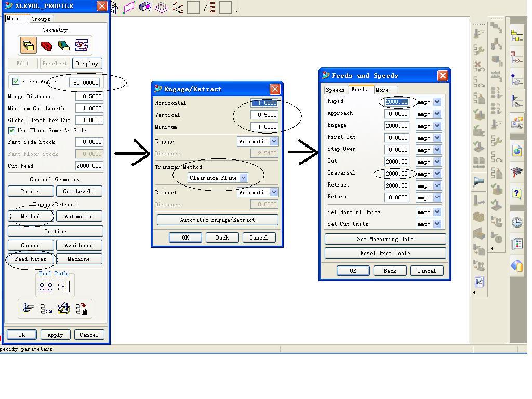Open the clock history sidebar icon
This screenshot has width=532, height=399.
click(x=517, y=222)
